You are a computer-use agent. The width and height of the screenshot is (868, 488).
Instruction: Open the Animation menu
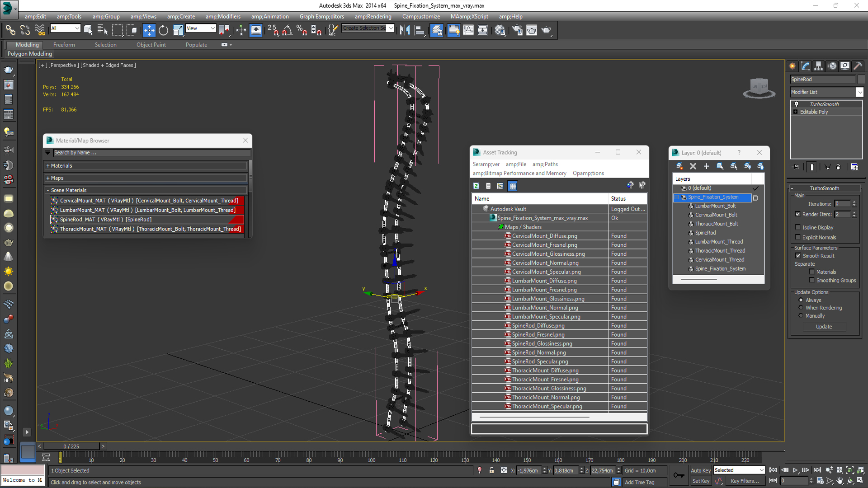270,16
